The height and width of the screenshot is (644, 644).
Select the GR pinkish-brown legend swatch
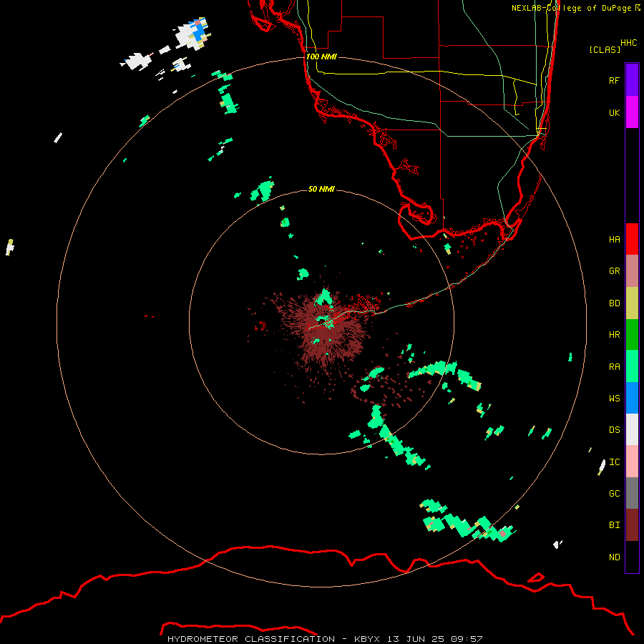(632, 271)
